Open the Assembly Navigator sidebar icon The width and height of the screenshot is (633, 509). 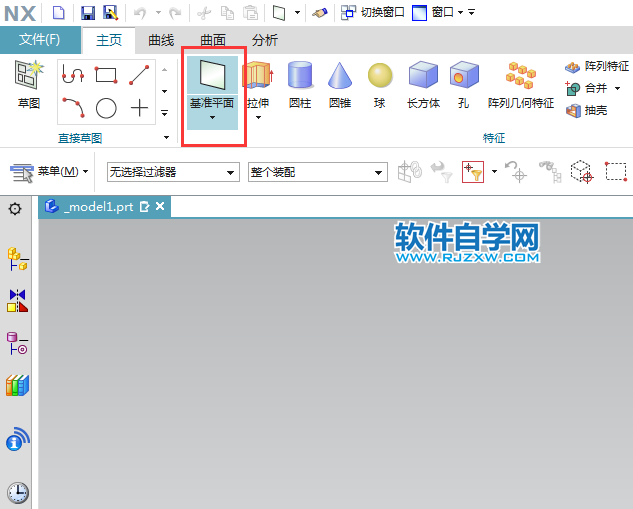coord(18,258)
